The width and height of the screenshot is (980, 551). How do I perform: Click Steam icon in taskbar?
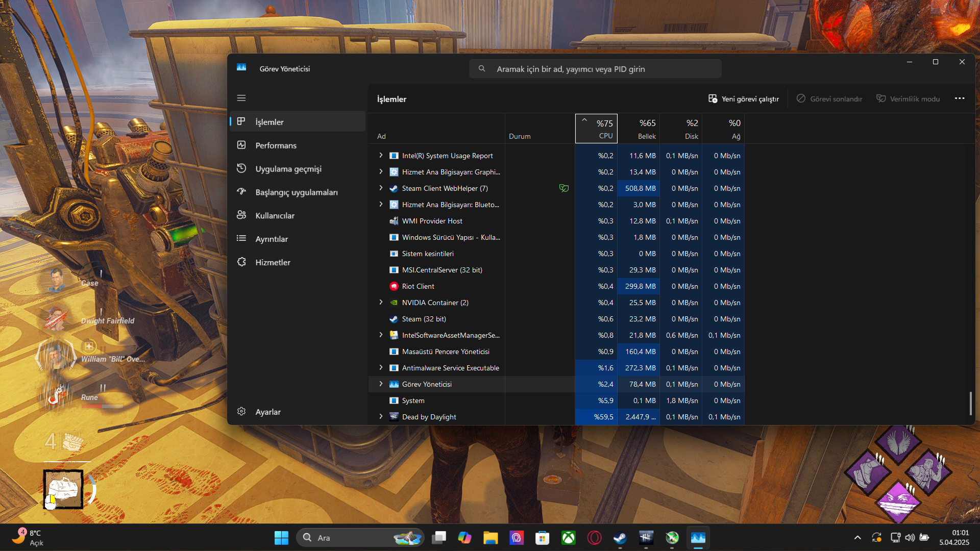tap(620, 538)
